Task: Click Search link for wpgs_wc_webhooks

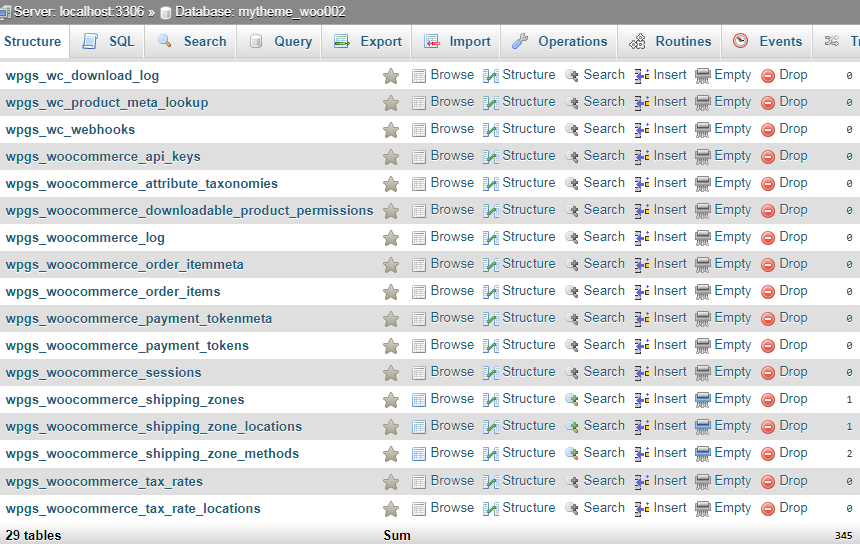Action: click(604, 129)
